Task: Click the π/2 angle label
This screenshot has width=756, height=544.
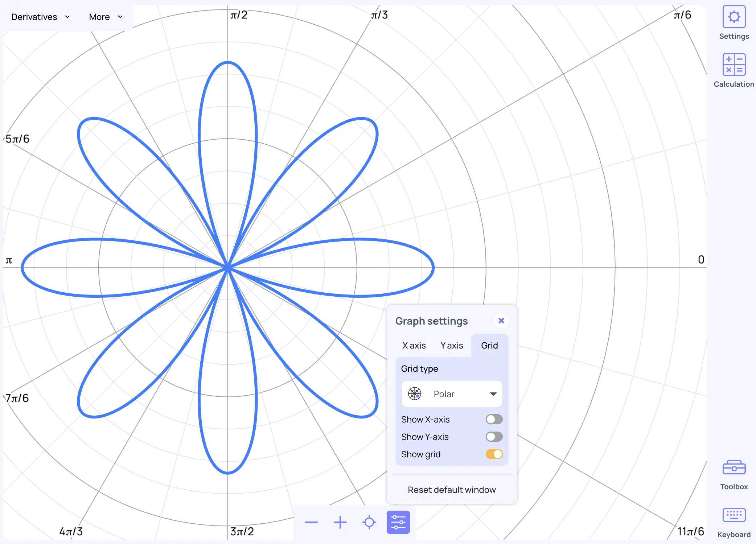Action: [239, 15]
